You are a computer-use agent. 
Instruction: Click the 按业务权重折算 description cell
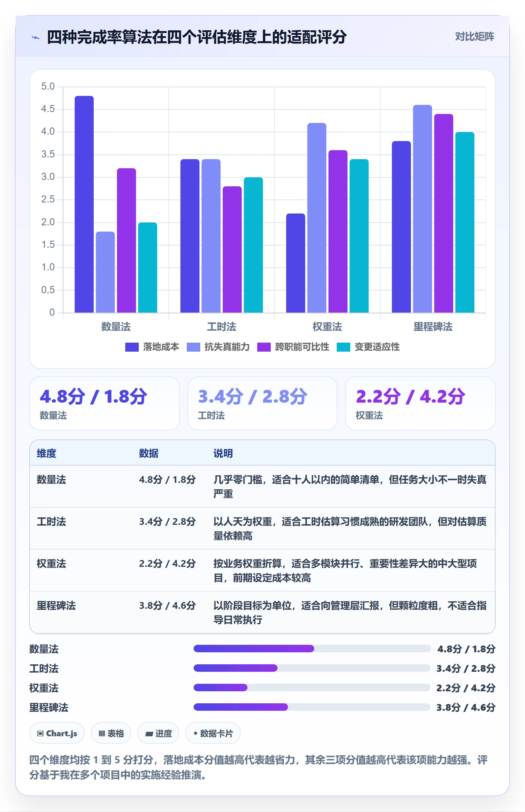click(x=345, y=571)
